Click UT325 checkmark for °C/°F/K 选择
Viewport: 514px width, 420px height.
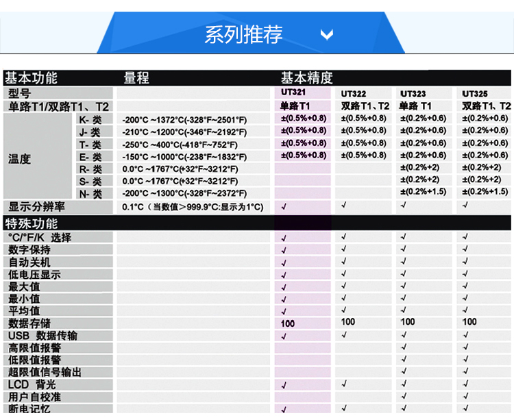(465, 237)
